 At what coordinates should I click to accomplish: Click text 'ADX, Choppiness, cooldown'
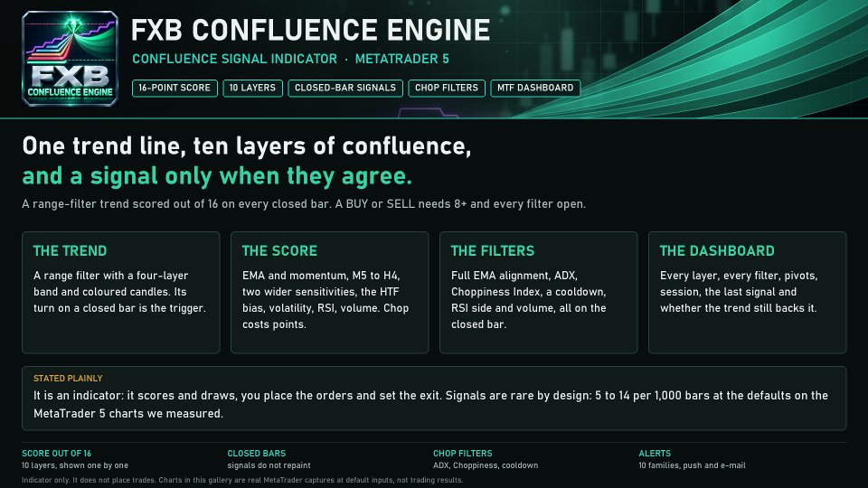(x=486, y=465)
